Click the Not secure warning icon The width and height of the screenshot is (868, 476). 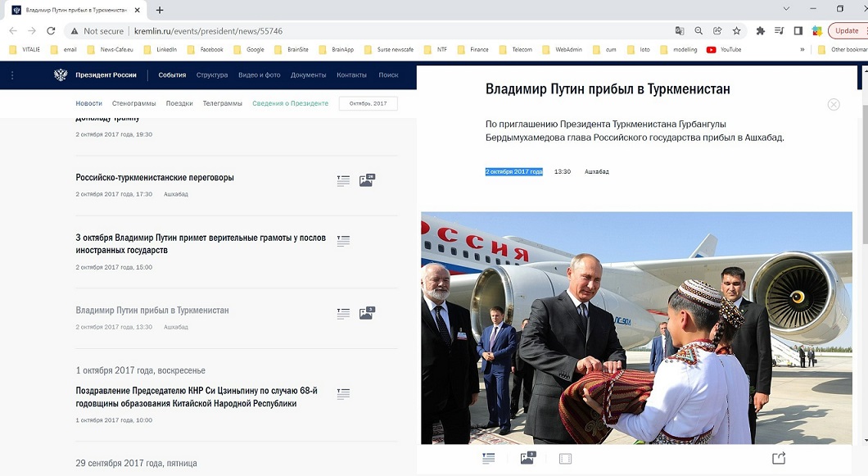click(x=75, y=31)
